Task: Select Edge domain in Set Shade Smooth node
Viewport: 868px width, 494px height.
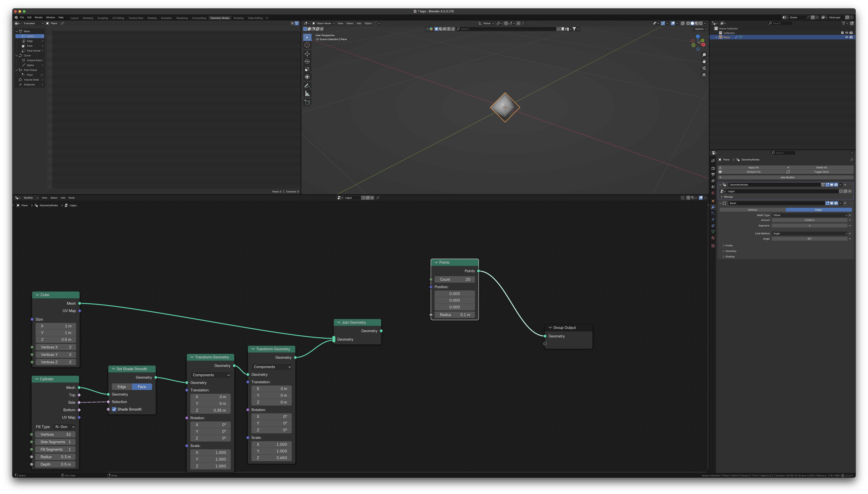Action: [122, 387]
